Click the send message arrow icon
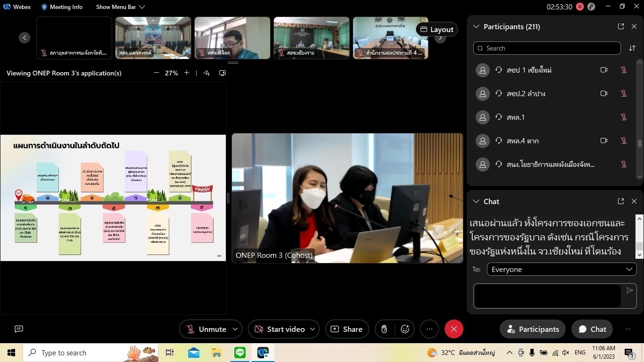This screenshot has width=644, height=362. pyautogui.click(x=629, y=291)
